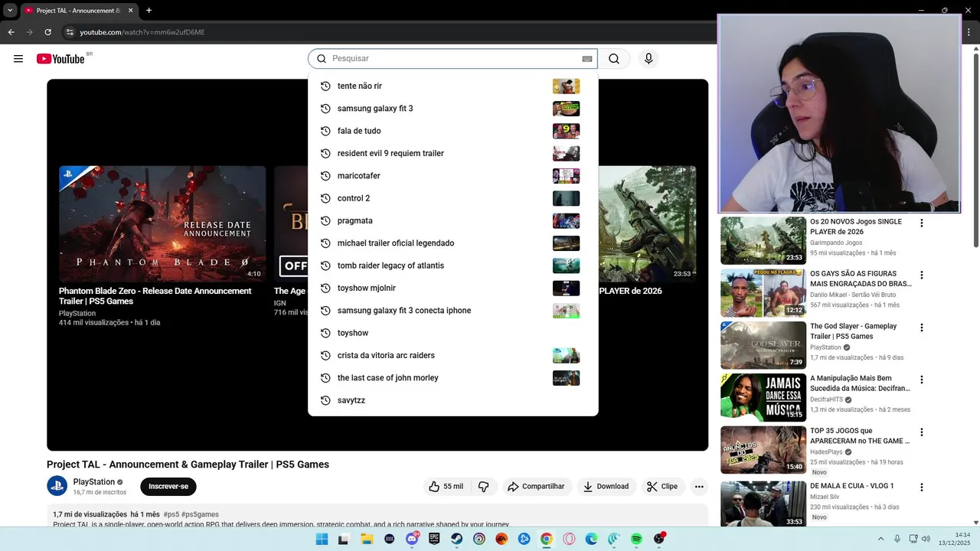
Task: Open the YouTube hamburger guide menu
Action: coord(18,59)
